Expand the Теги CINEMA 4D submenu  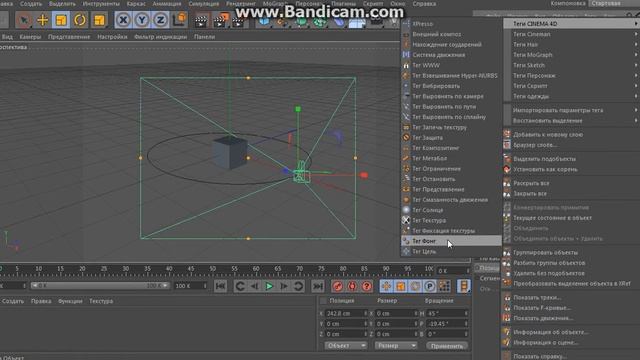tap(571, 24)
